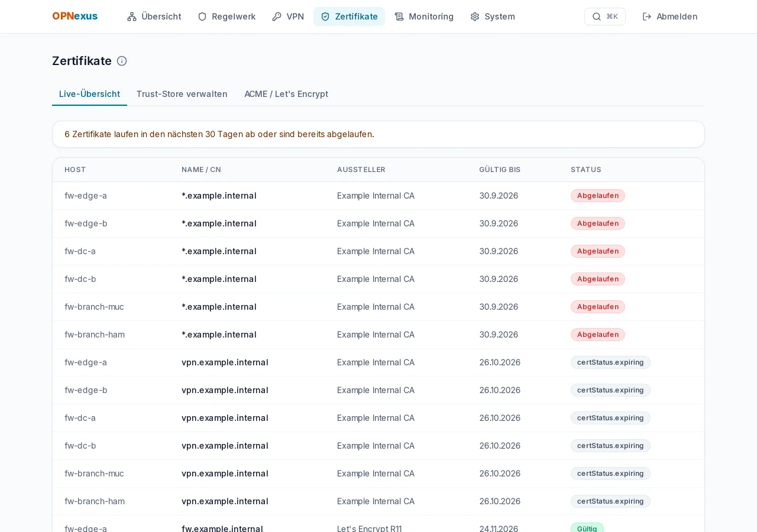
Task: Click the Abmelden logout icon
Action: click(647, 17)
